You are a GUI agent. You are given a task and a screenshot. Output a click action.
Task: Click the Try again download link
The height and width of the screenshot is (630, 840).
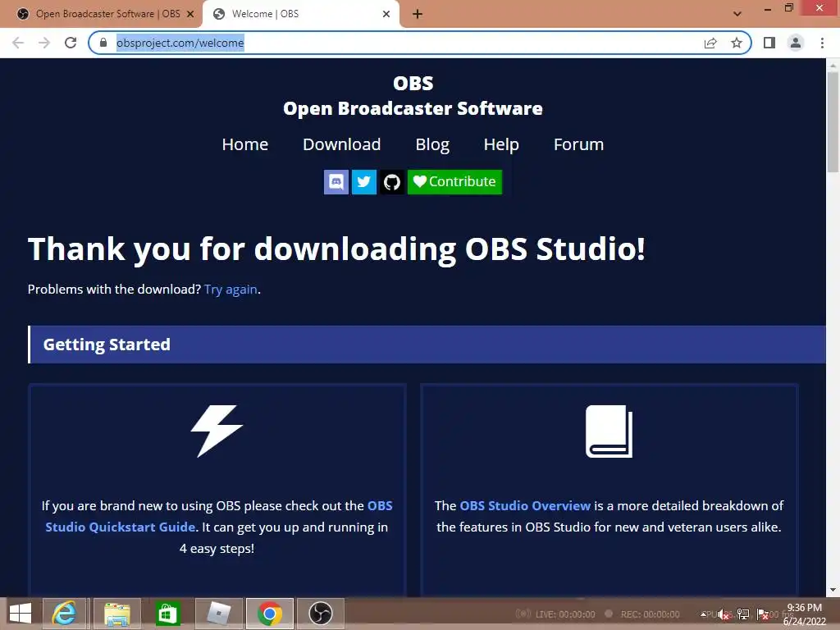click(x=231, y=290)
